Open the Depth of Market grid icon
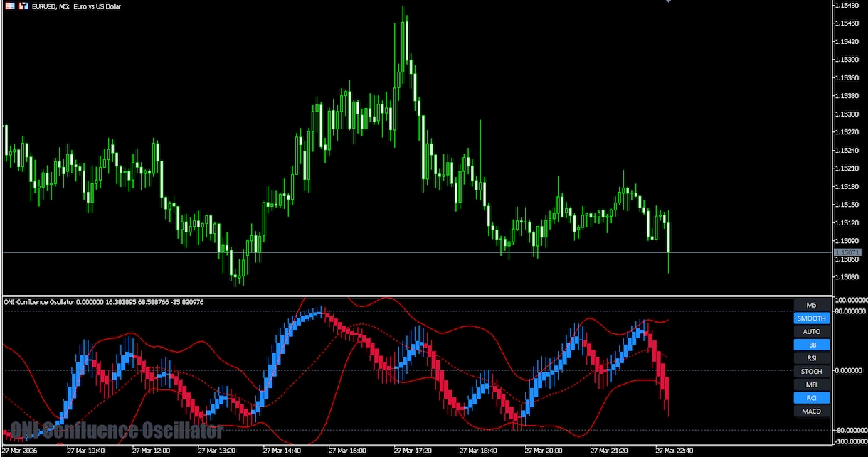868x457 pixels. 10,6
